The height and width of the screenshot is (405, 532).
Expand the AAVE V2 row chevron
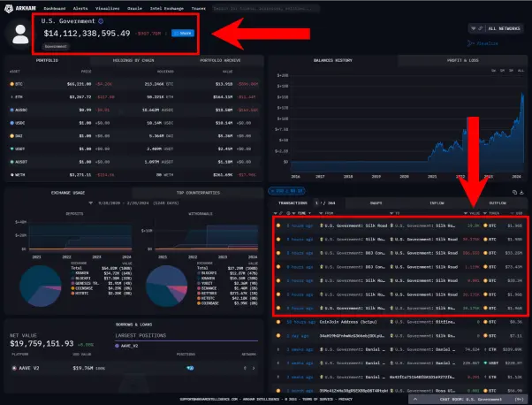[x=254, y=368]
